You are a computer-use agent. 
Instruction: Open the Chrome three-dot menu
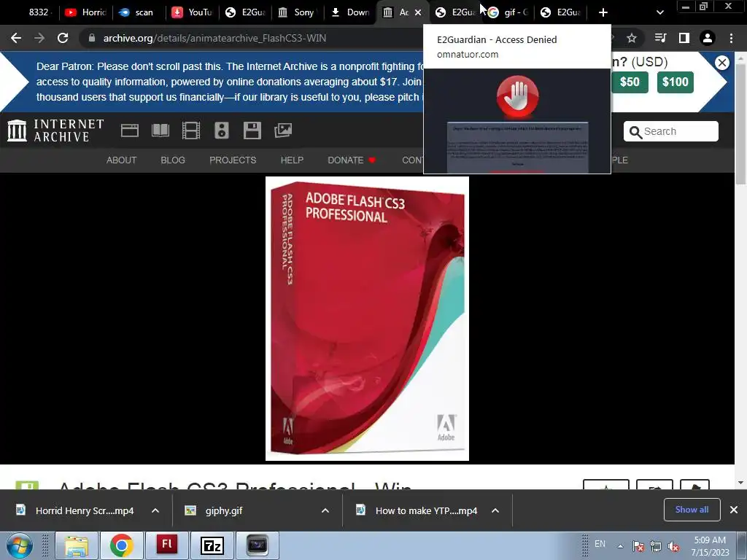pos(731,38)
